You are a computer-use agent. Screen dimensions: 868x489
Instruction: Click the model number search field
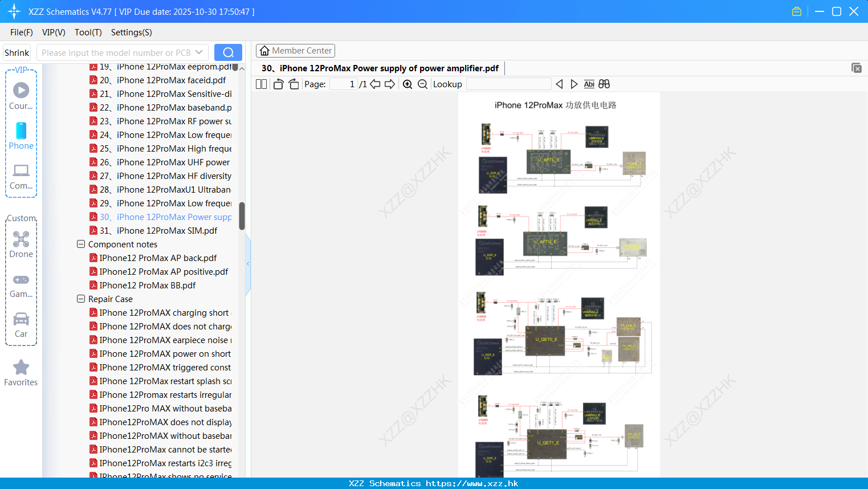tap(116, 52)
